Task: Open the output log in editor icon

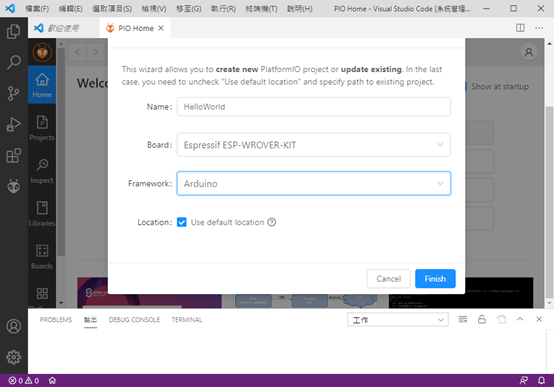Action: (501, 319)
